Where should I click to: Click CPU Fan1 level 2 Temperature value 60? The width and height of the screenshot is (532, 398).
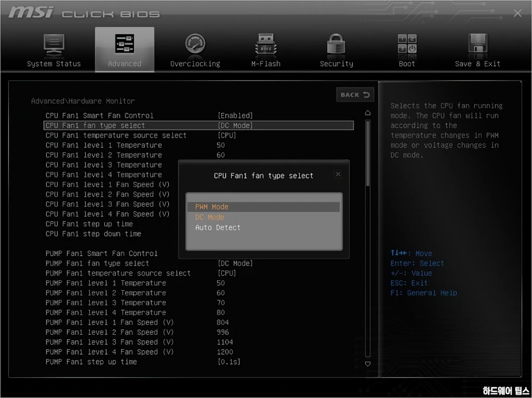pyautogui.click(x=220, y=155)
